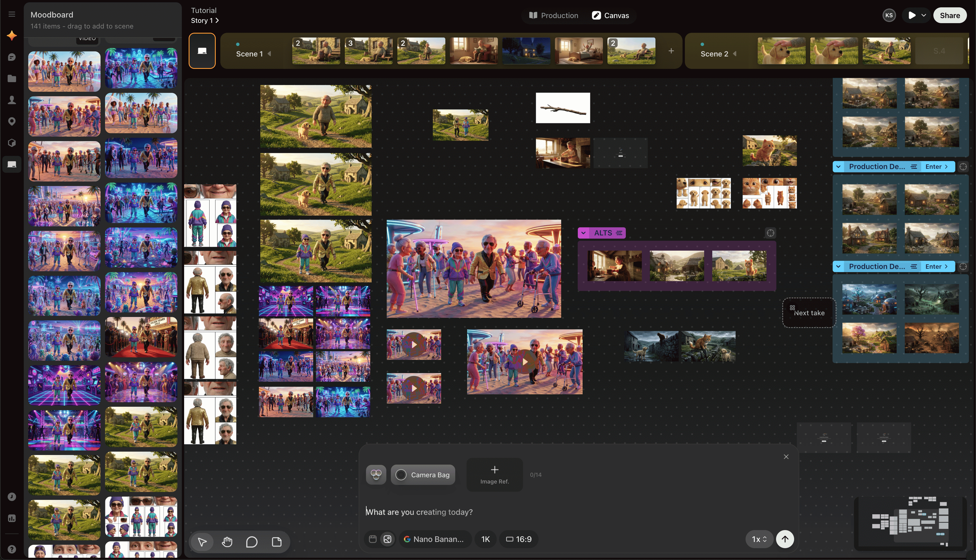976x560 pixels.
Task: Click the Next take placeholder
Action: pyautogui.click(x=809, y=313)
